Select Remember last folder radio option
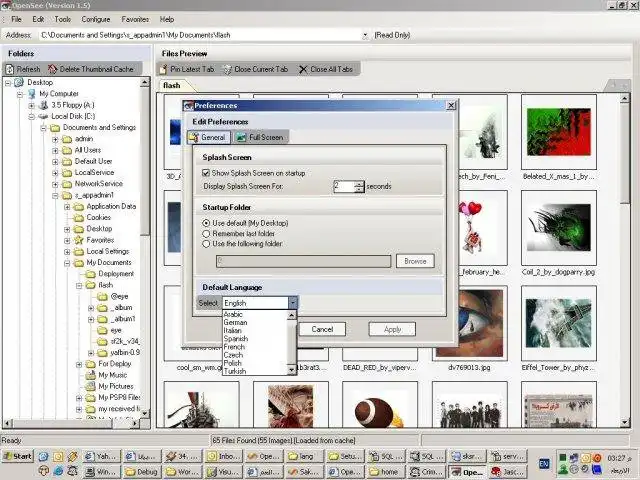640x480 pixels. point(207,233)
